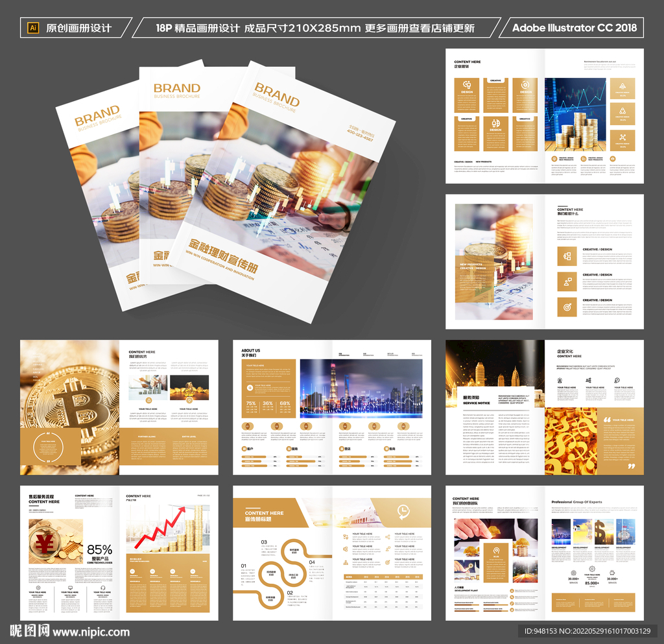
Task: Click BRAND heading on the middle cover
Action: [176, 88]
